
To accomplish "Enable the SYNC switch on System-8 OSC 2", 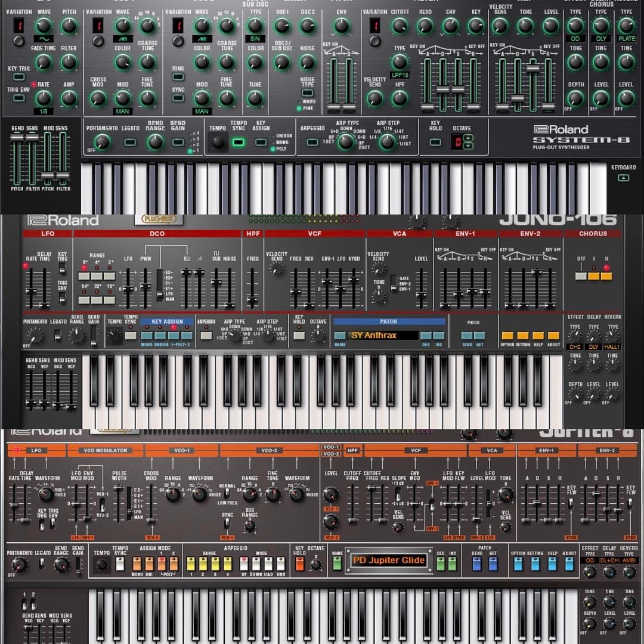I will (178, 98).
